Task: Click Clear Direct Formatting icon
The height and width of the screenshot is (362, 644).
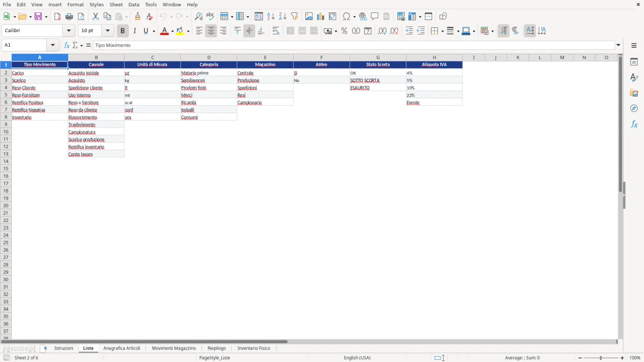Action: (x=150, y=17)
